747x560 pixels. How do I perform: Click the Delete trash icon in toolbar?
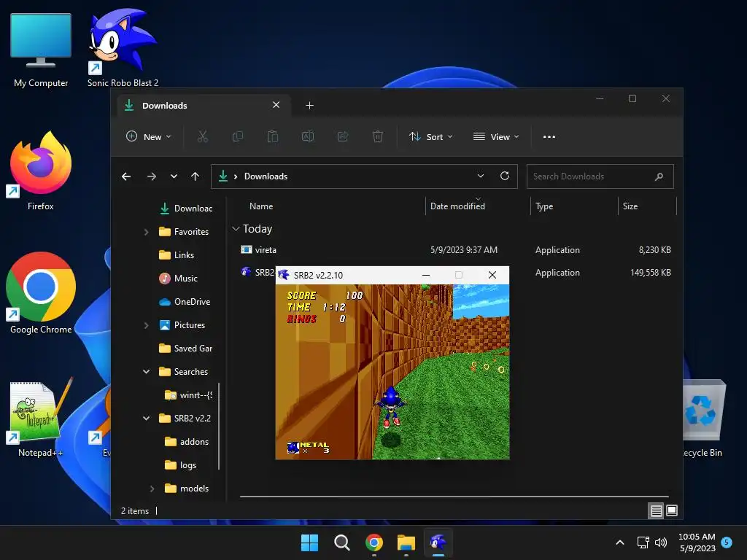click(x=377, y=136)
